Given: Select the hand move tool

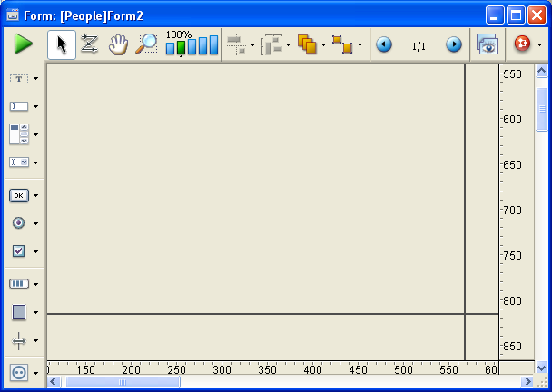Looking at the screenshot, I should (118, 44).
